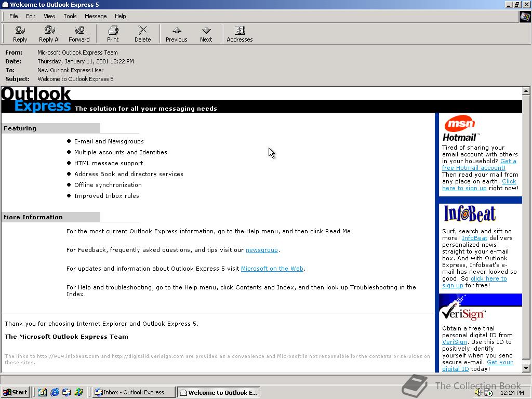Open the Message menu
532x399 pixels.
(95, 16)
